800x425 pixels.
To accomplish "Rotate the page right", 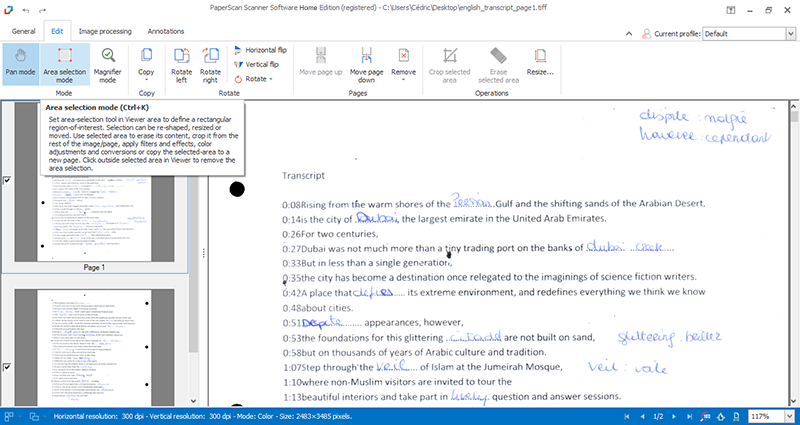I will pyautogui.click(x=210, y=64).
